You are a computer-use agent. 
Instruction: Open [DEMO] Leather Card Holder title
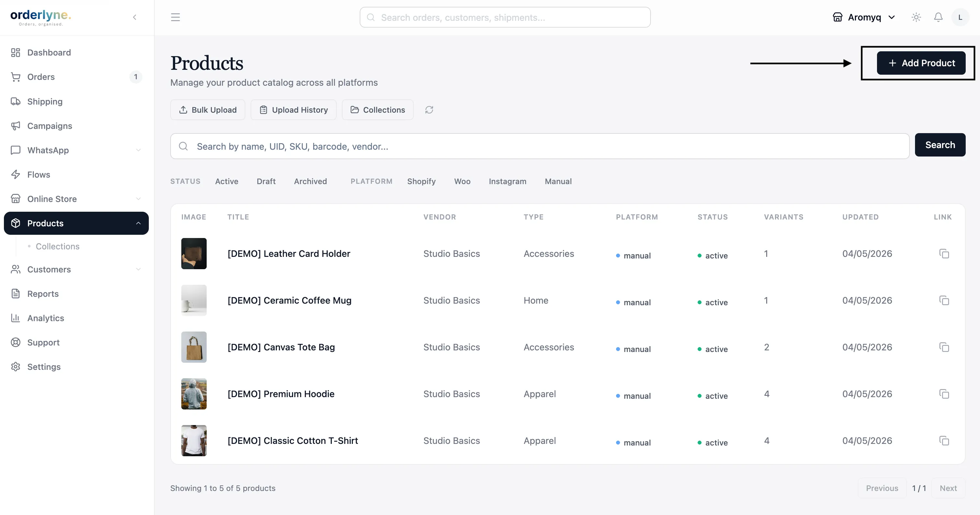(x=289, y=254)
